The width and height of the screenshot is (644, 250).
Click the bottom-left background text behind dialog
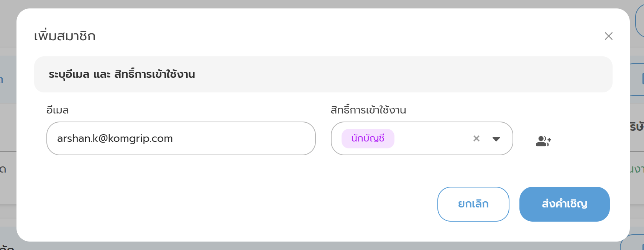click(x=7, y=246)
